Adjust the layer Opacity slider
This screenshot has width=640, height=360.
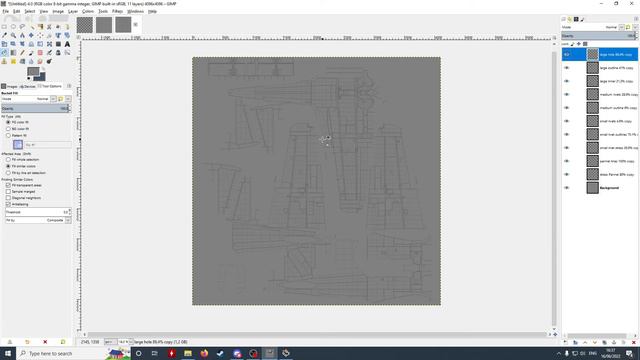coord(599,36)
